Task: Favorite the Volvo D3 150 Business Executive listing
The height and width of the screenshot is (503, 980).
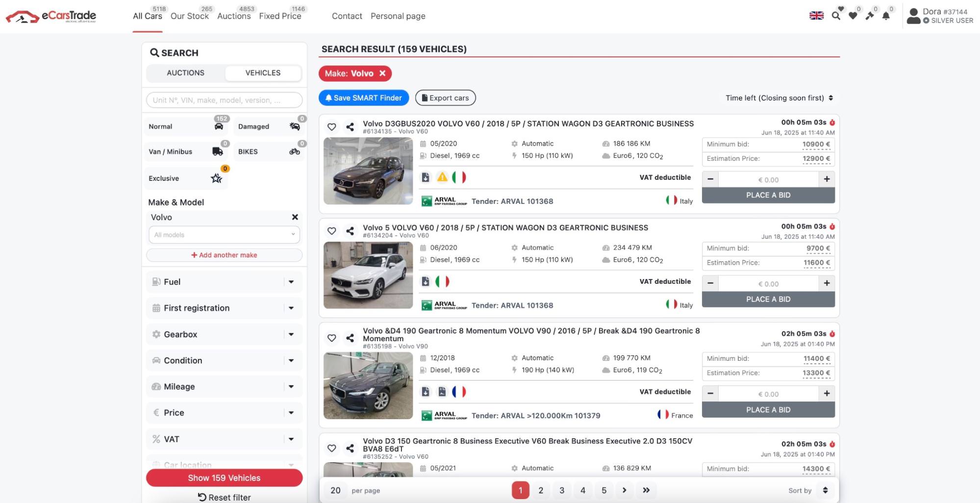Action: coord(332,448)
